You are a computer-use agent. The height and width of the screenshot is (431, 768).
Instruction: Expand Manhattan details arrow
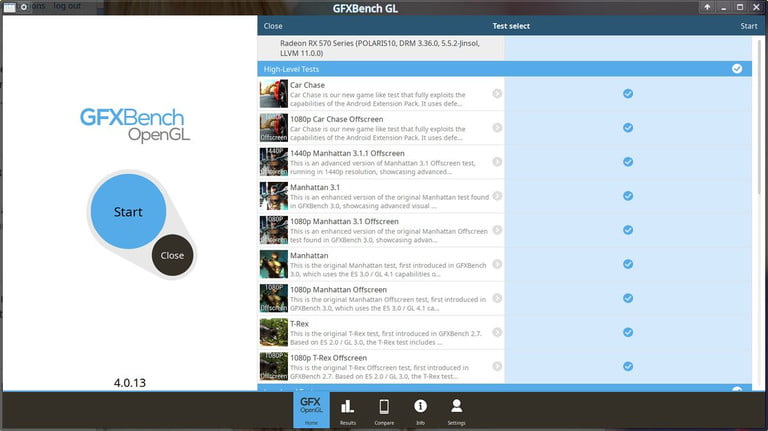pyautogui.click(x=497, y=264)
